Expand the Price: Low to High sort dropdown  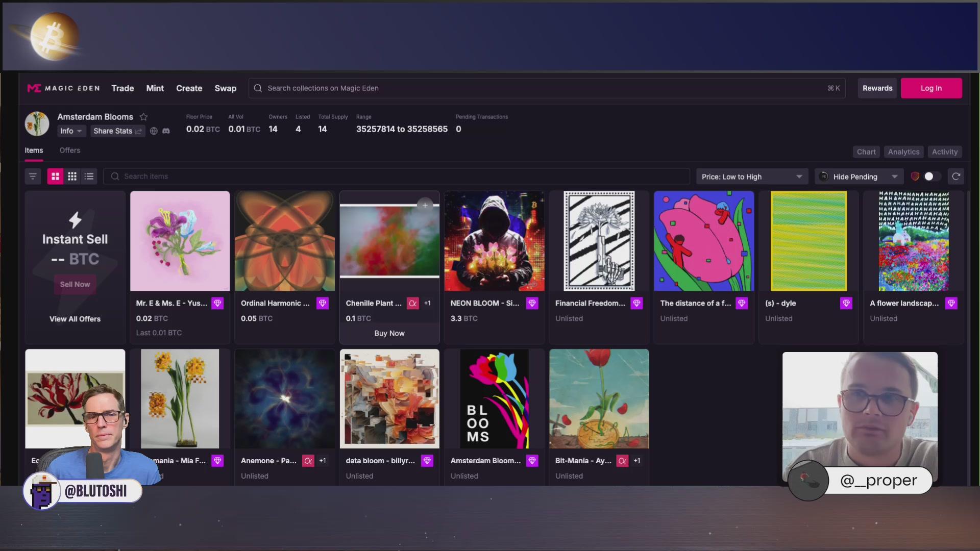coord(752,177)
